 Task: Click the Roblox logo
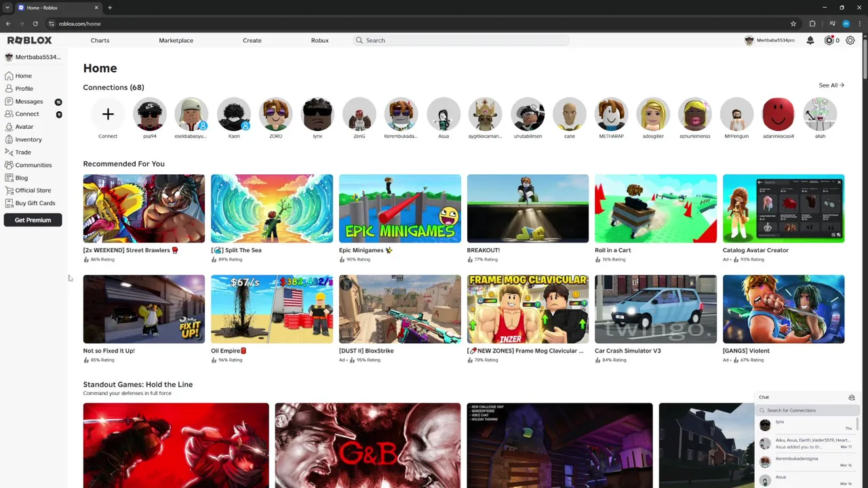pyautogui.click(x=29, y=40)
